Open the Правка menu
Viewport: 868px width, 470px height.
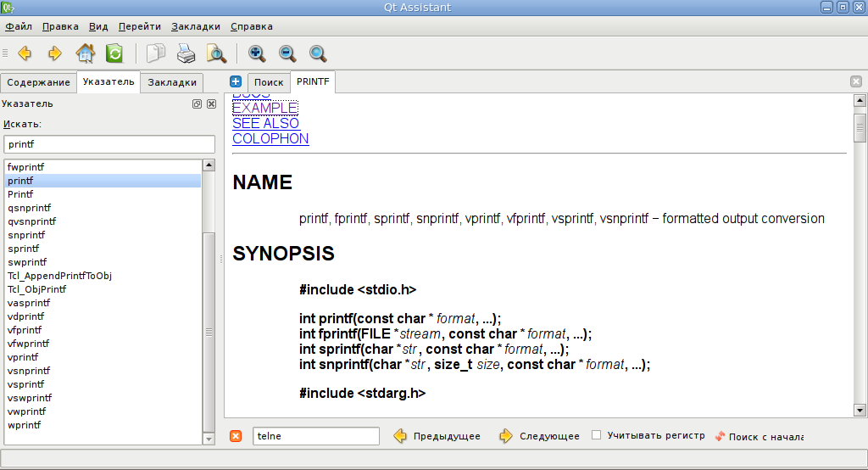point(60,26)
